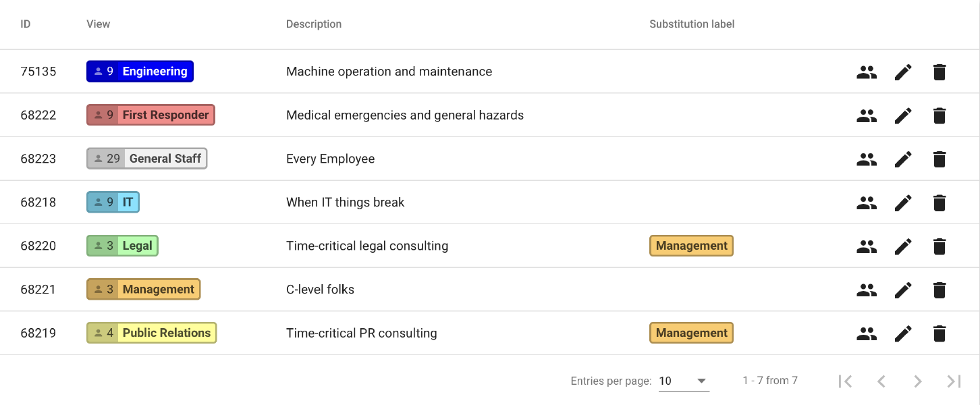View members of the IT label
The height and width of the screenshot is (405, 980).
click(867, 202)
